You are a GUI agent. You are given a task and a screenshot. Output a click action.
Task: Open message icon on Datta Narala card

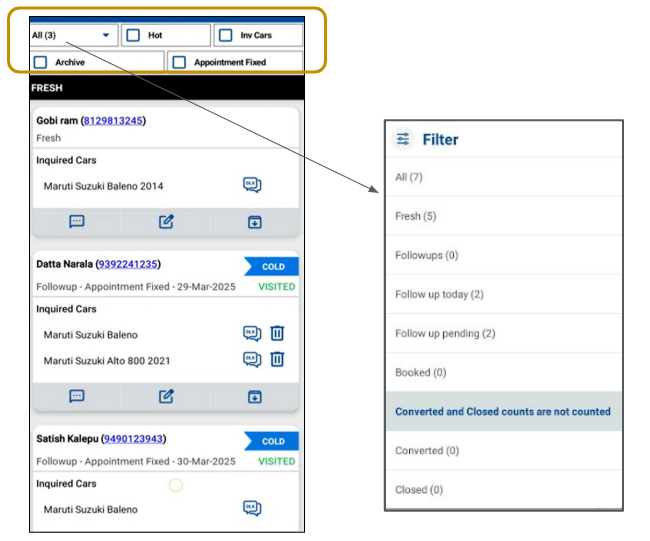[x=77, y=396]
